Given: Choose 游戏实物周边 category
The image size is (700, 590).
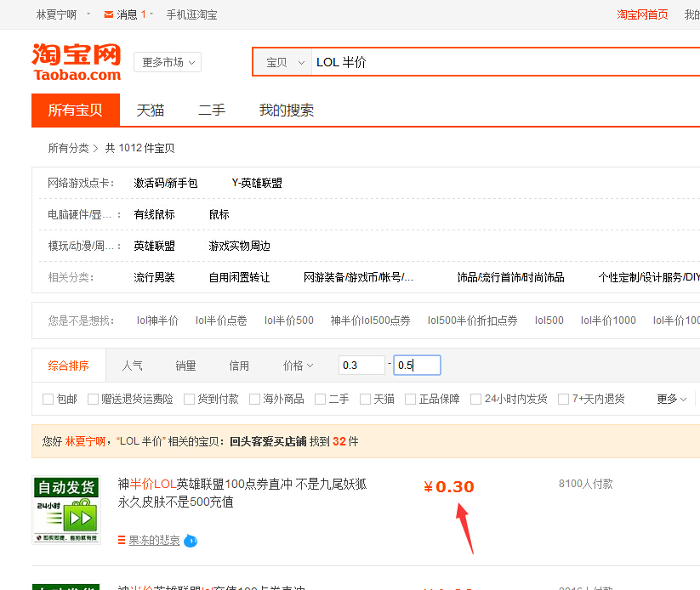Looking at the screenshot, I should pyautogui.click(x=240, y=246).
